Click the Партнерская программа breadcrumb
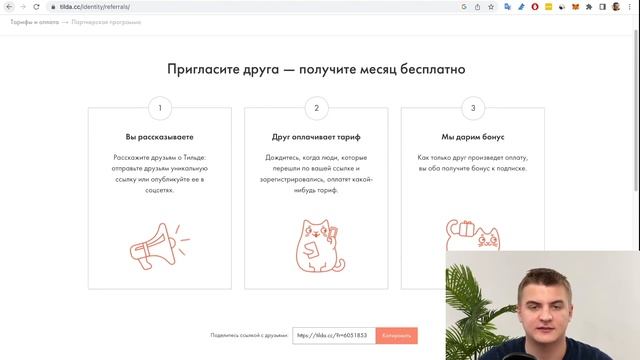 106,22
